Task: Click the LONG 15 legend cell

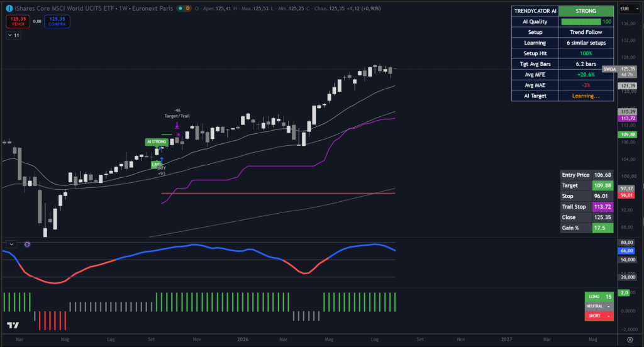Action: (599, 297)
